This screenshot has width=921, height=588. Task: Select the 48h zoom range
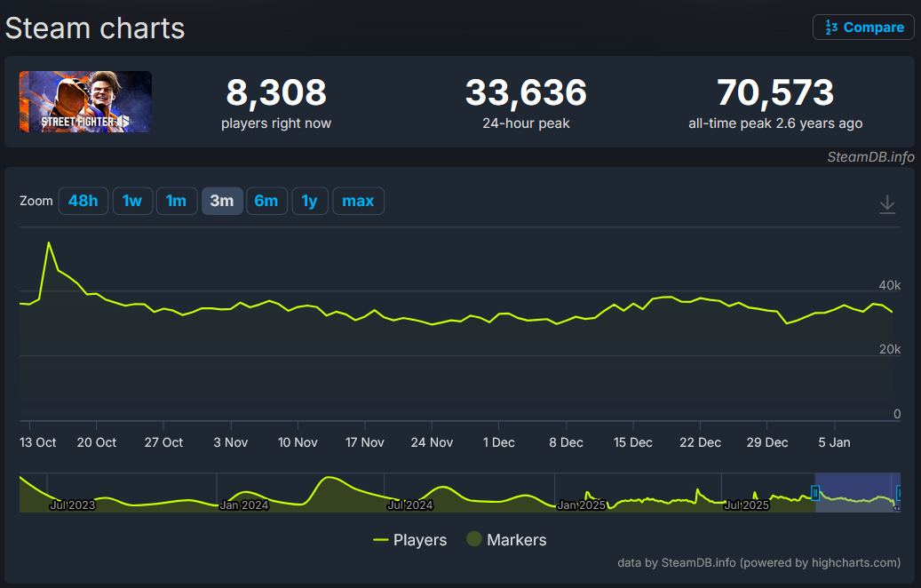(83, 201)
